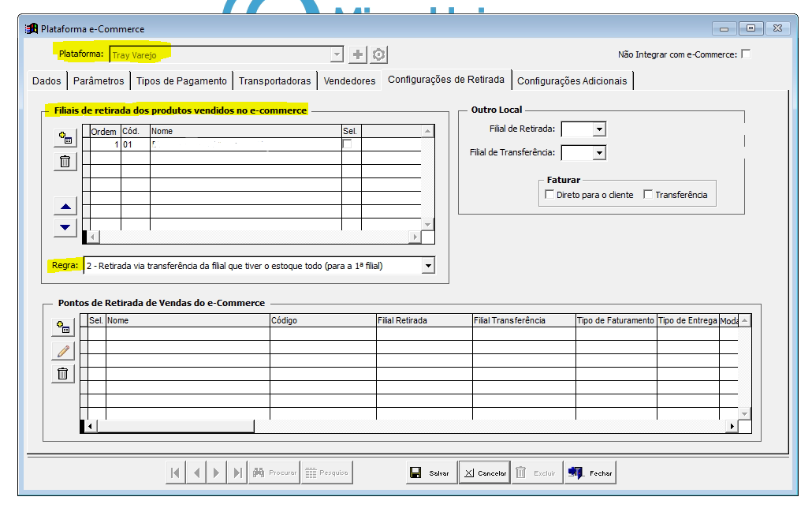Open platform settings gear icon

point(379,54)
